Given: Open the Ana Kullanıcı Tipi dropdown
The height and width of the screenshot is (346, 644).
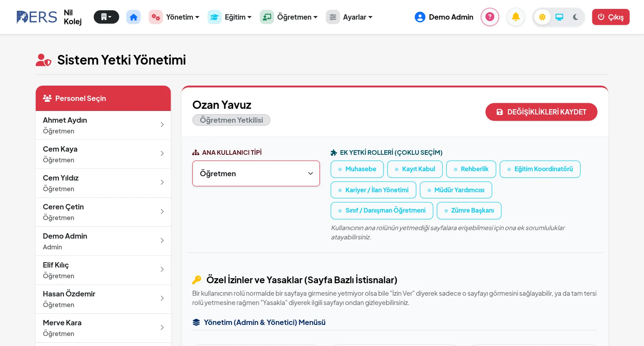Looking at the screenshot, I should tap(256, 173).
